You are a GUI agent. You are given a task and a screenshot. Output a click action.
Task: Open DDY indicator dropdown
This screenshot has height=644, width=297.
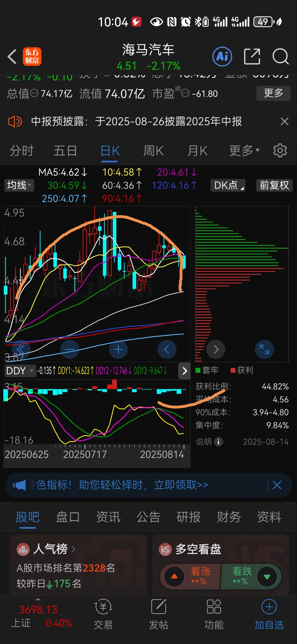20,371
